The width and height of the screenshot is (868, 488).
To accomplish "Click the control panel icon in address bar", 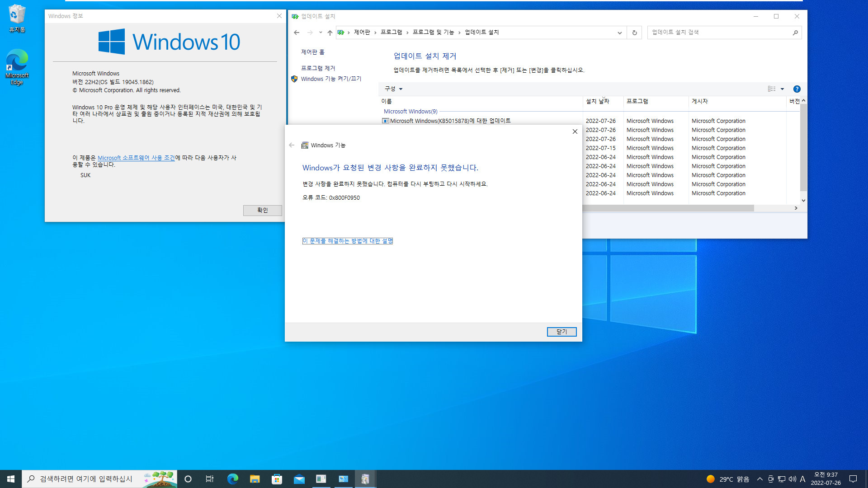I will (341, 33).
